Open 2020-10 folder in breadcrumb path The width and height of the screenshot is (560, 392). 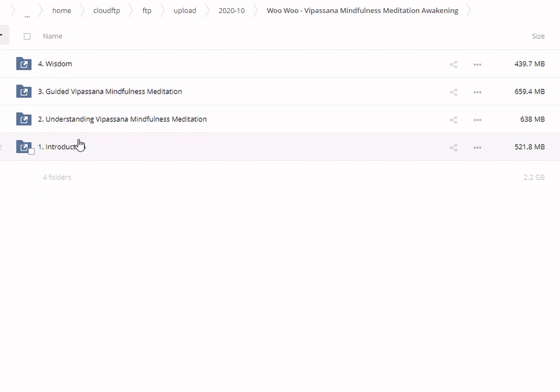[x=231, y=11]
